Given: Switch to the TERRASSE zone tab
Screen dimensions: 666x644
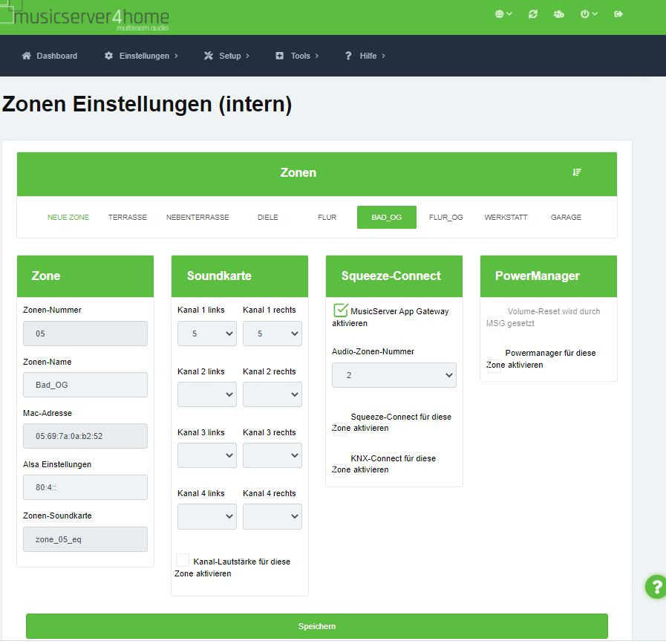Looking at the screenshot, I should coord(128,217).
